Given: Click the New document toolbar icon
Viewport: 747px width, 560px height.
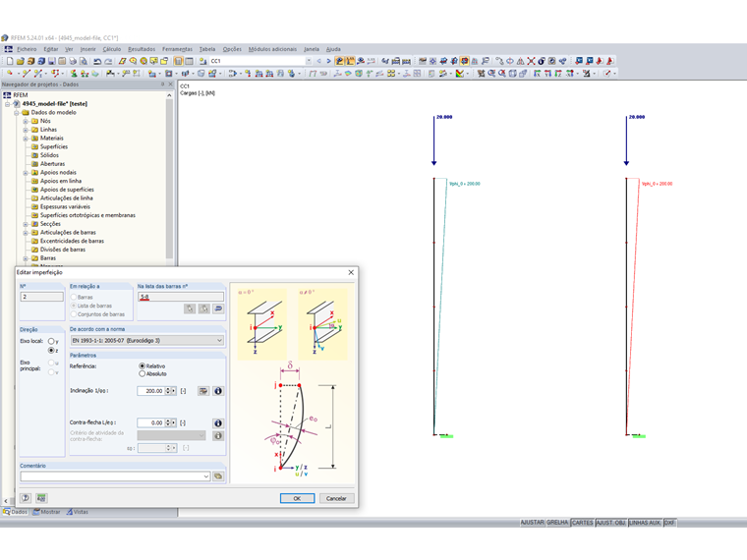Looking at the screenshot, I should tap(10, 61).
